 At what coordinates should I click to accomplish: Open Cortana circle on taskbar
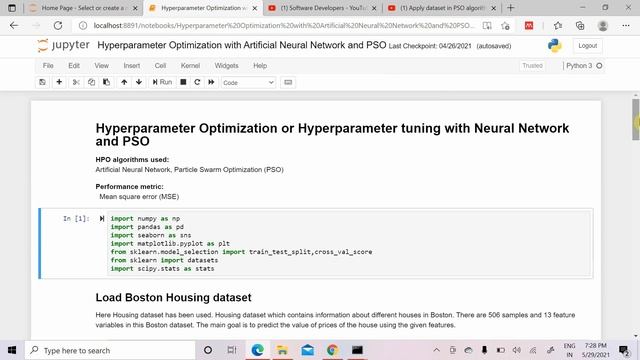[208, 350]
